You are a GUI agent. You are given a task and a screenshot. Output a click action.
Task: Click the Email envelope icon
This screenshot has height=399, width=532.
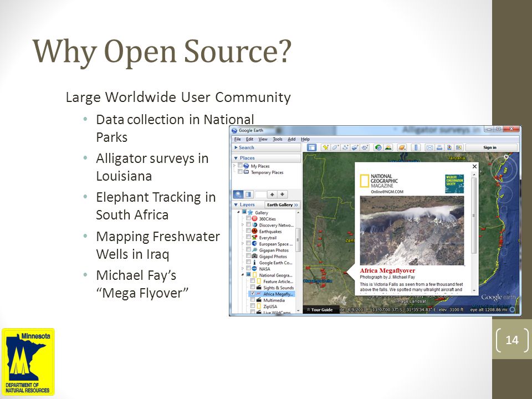[429, 147]
